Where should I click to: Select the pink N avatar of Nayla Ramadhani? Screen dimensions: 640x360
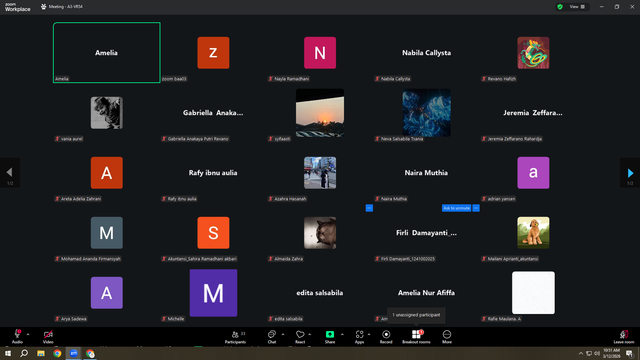pos(320,53)
